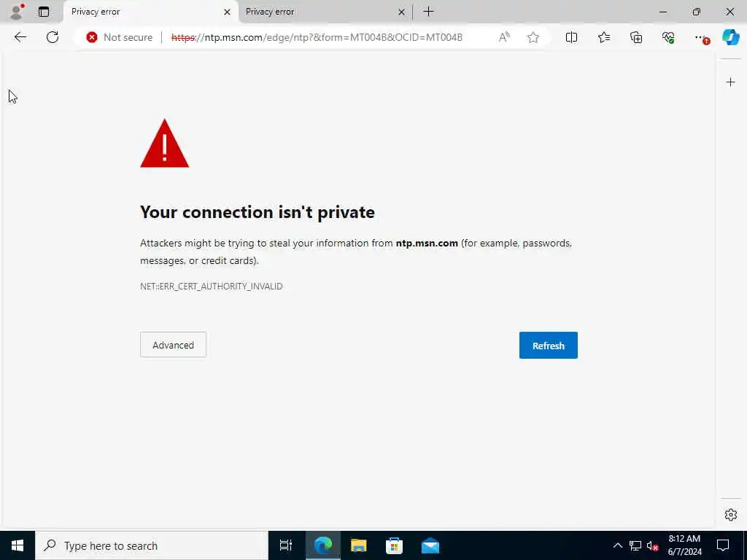Open Read aloud icon in address bar
Image resolution: width=747 pixels, height=560 pixels.
click(x=504, y=37)
